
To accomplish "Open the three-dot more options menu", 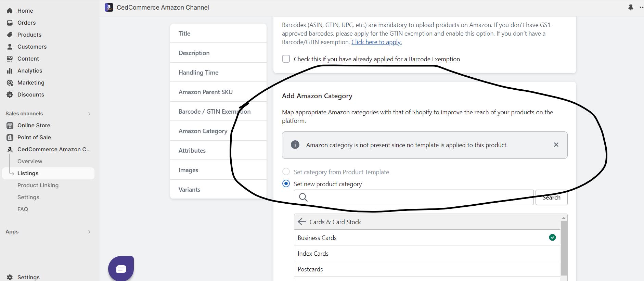I will [x=641, y=7].
